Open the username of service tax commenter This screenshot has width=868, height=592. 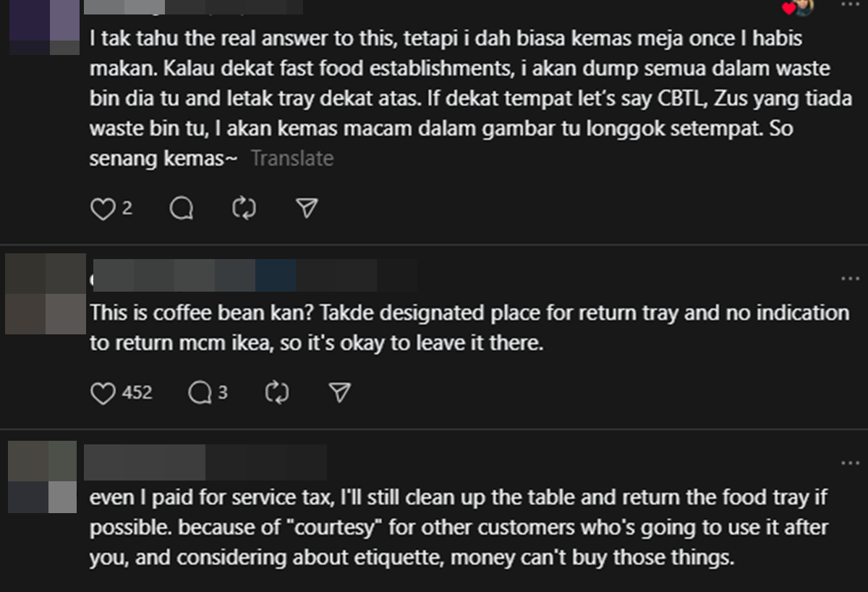tap(205, 462)
